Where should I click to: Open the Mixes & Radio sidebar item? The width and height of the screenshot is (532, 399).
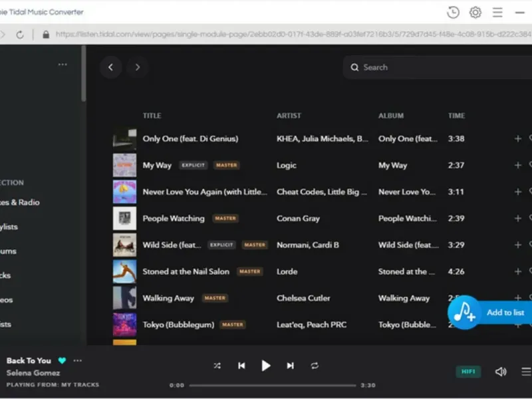(x=20, y=202)
